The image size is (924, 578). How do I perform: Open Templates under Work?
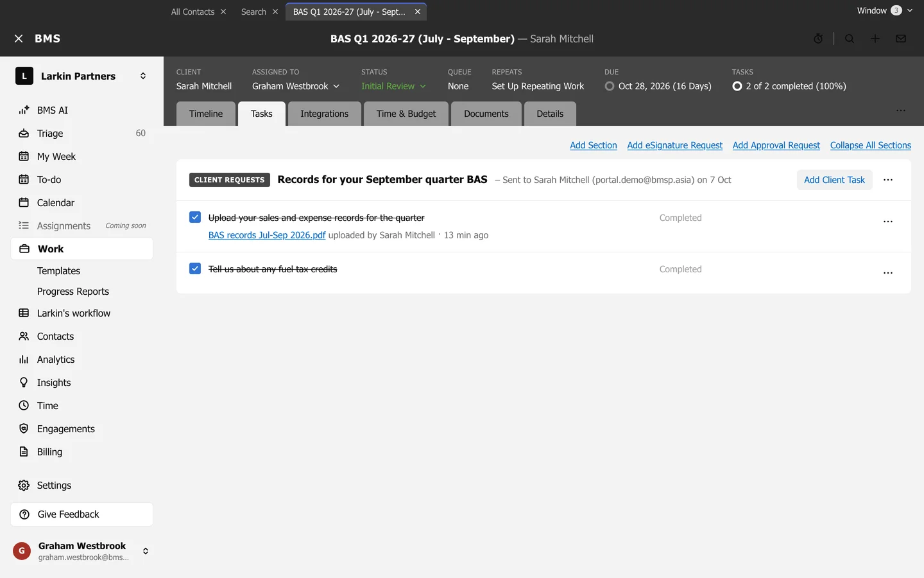[x=58, y=270]
